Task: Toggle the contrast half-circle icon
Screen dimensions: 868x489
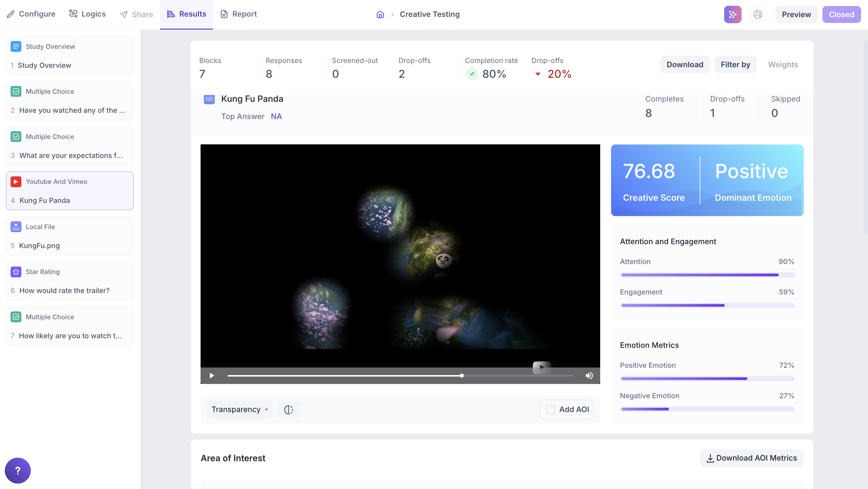Action: [288, 409]
